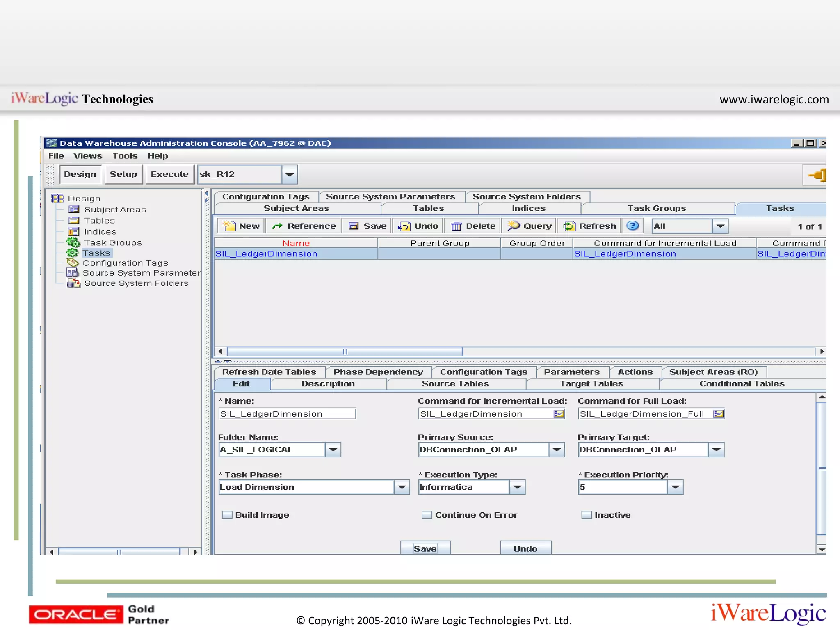Select Task Groups in the Design tree

113,242
